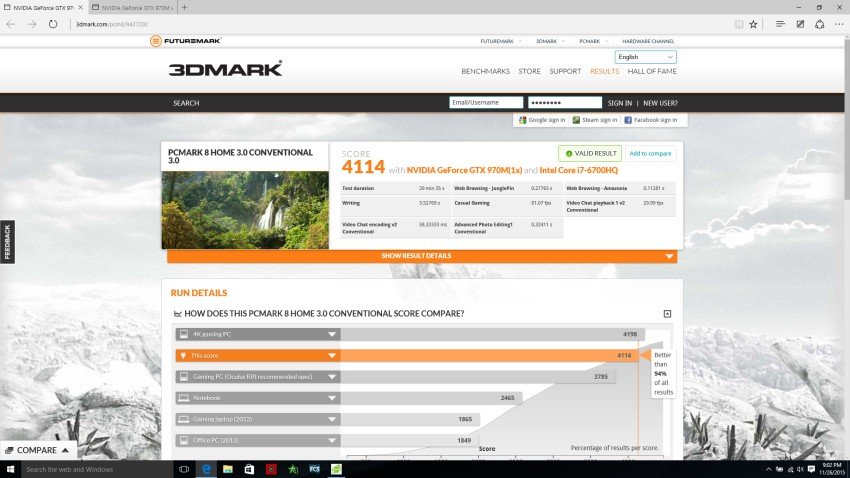Screen dimensions: 850x478
Task: Click the Add to compare button
Action: 650,153
